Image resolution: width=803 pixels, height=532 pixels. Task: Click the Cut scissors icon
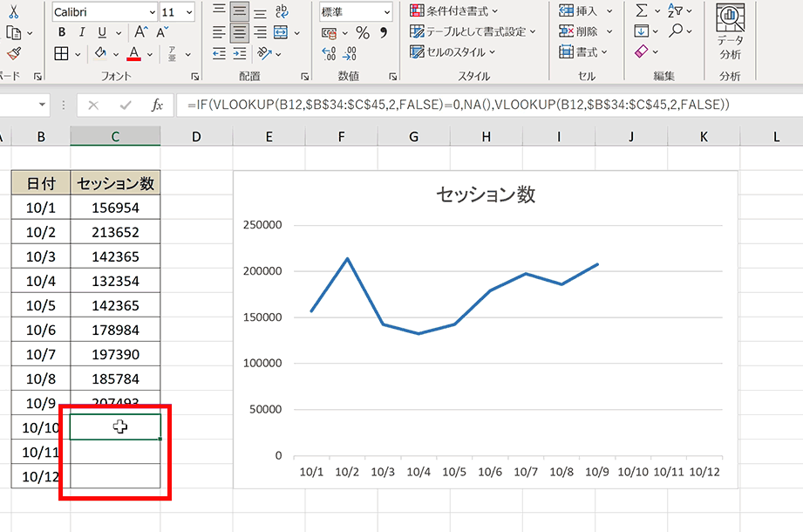pos(13,11)
